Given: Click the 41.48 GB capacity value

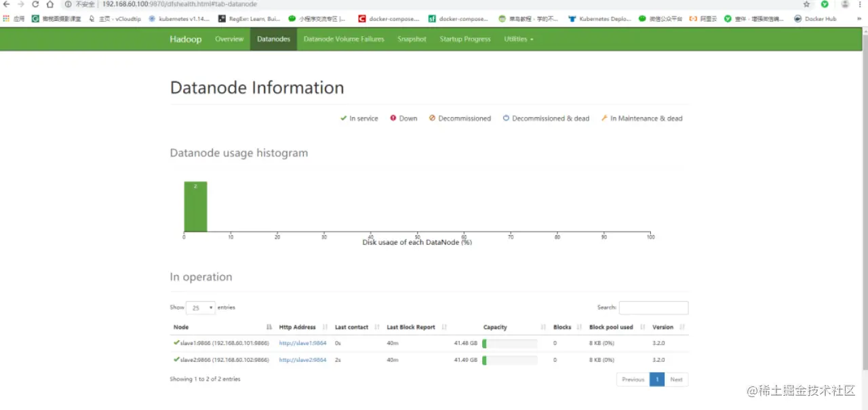Looking at the screenshot, I should pos(465,344).
